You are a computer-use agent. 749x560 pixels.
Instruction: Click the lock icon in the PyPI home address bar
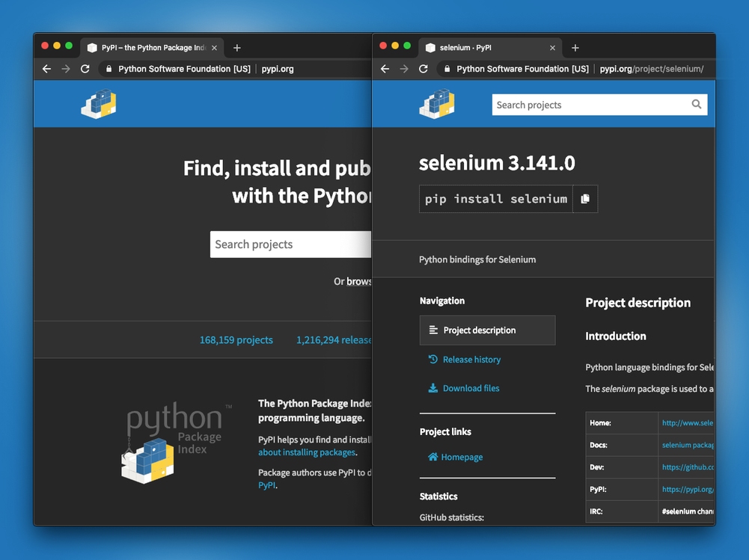109,69
